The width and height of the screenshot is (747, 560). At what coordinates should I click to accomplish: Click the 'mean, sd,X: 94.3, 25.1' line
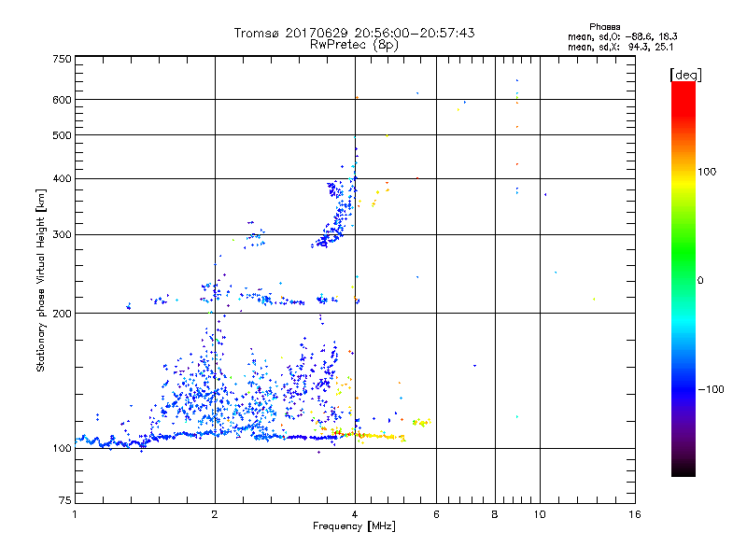click(x=620, y=47)
